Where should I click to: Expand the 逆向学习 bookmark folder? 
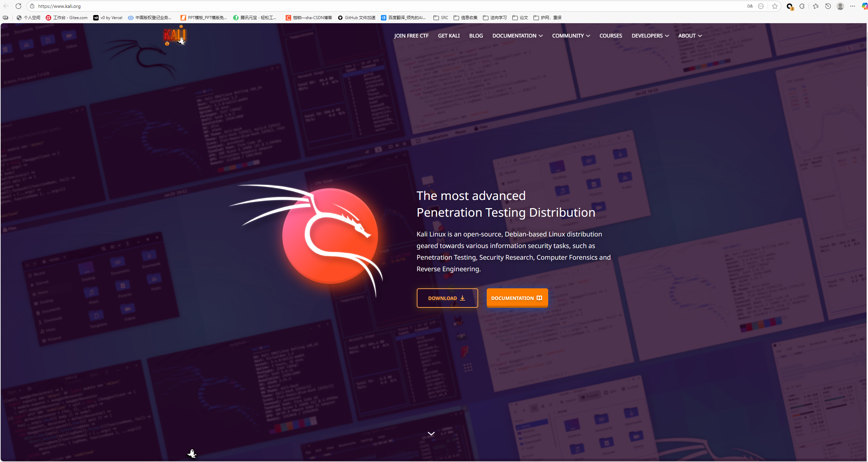pos(495,18)
